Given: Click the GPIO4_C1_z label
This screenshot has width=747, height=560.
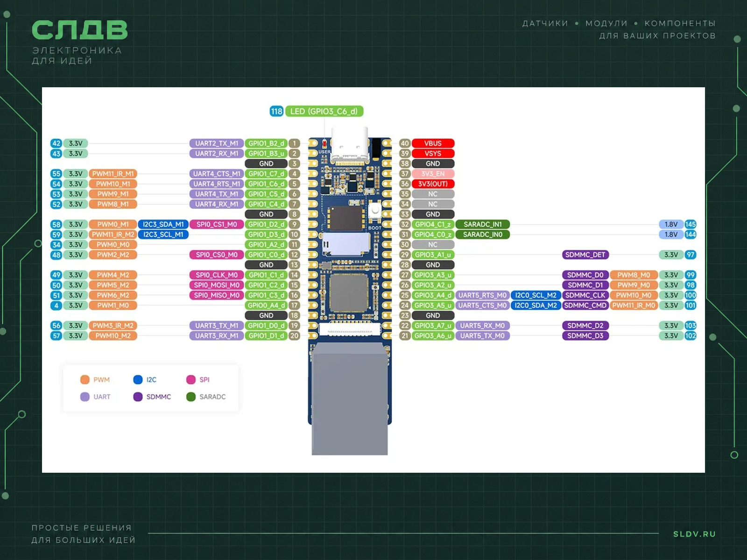Looking at the screenshot, I should (433, 224).
